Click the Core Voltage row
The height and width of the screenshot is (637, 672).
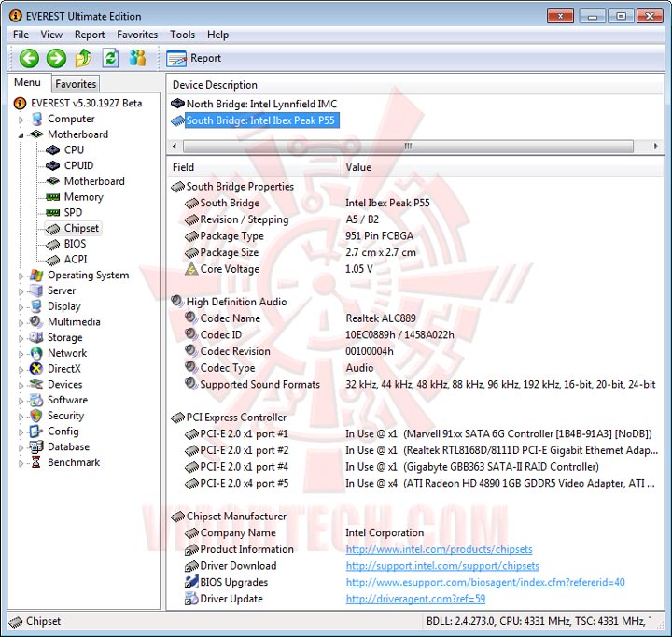[x=414, y=269]
